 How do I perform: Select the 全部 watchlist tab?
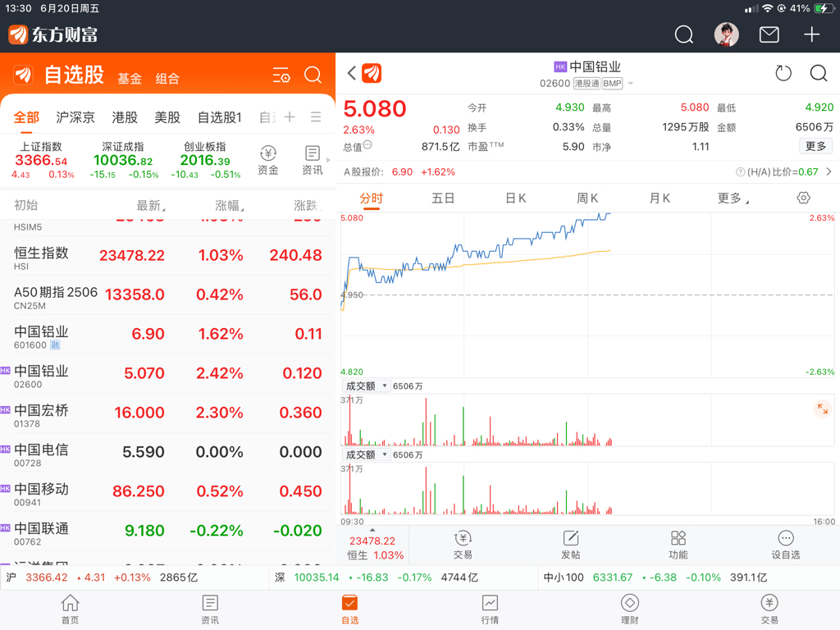click(x=26, y=116)
